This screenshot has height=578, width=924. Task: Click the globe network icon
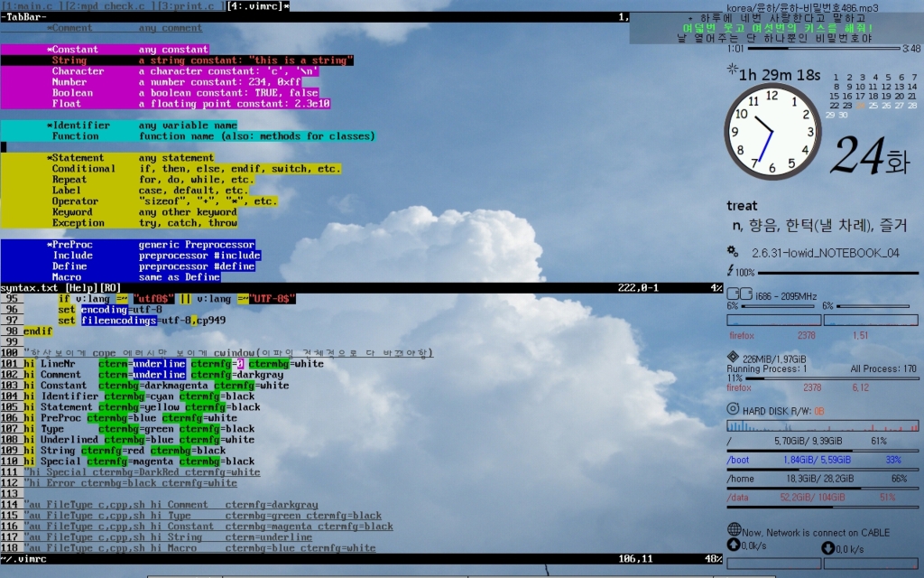tap(734, 529)
